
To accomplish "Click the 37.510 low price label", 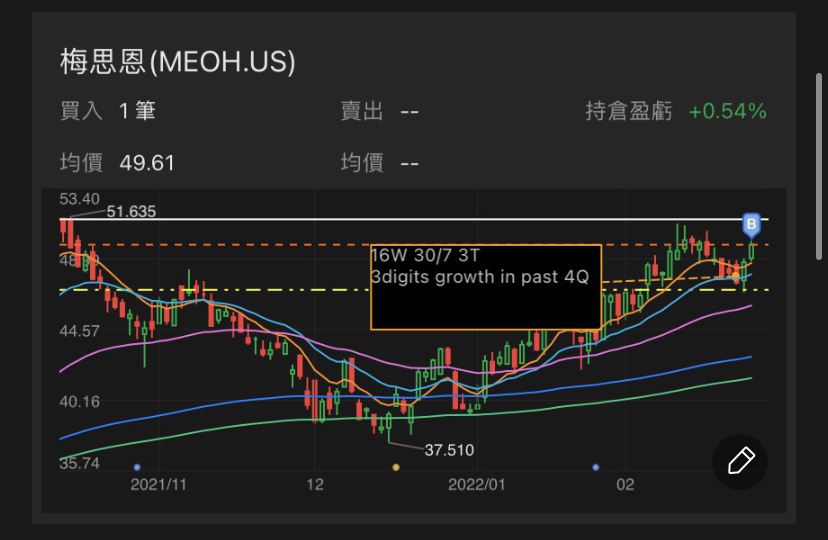I will 449,450.
